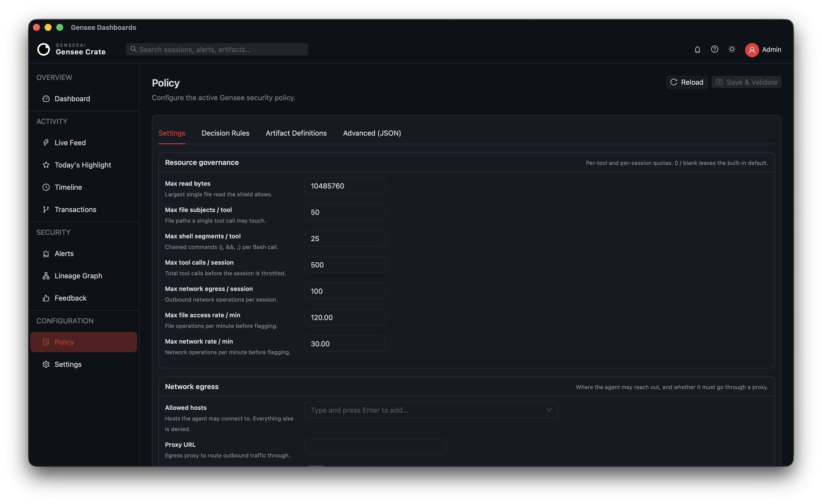The height and width of the screenshot is (504, 822).
Task: Click the Admin avatar icon
Action: pyautogui.click(x=752, y=50)
